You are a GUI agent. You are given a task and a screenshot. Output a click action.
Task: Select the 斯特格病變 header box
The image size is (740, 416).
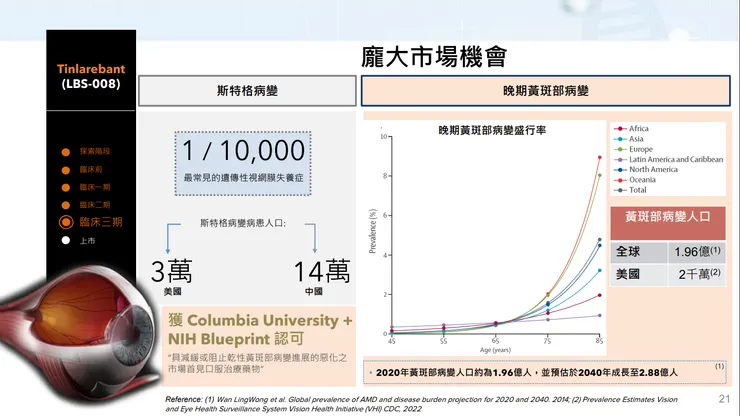point(247,91)
